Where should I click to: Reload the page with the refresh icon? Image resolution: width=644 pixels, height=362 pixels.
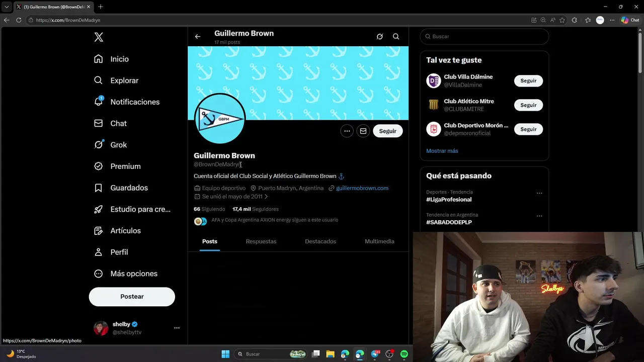(19, 20)
